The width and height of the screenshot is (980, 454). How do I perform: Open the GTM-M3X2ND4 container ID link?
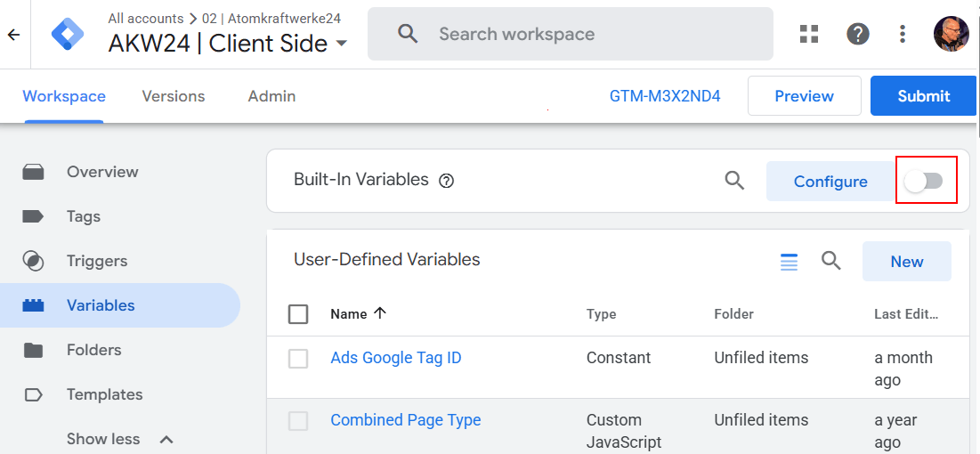tap(665, 96)
